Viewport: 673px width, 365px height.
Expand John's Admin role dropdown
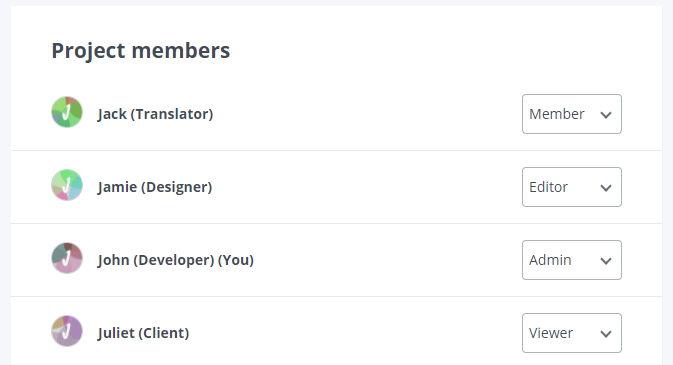(572, 260)
